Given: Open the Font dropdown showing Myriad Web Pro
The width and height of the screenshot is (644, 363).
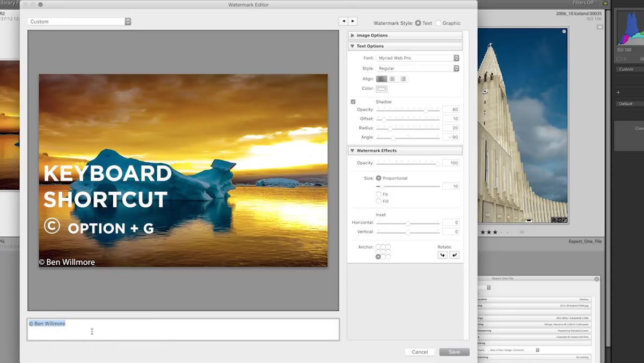Looking at the screenshot, I should [x=418, y=58].
